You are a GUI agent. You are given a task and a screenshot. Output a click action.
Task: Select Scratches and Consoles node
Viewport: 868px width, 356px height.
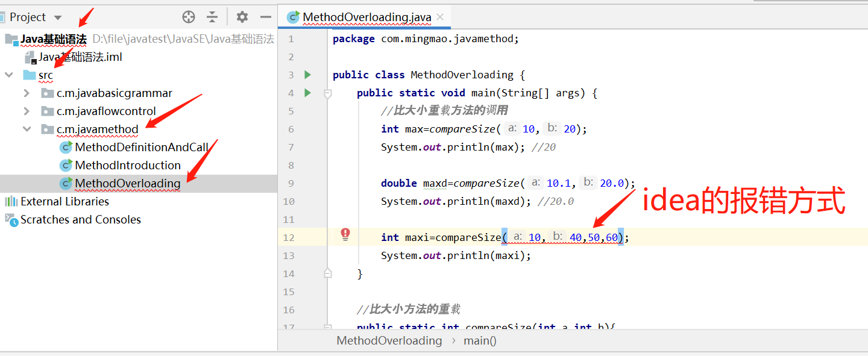pyautogui.click(x=81, y=220)
